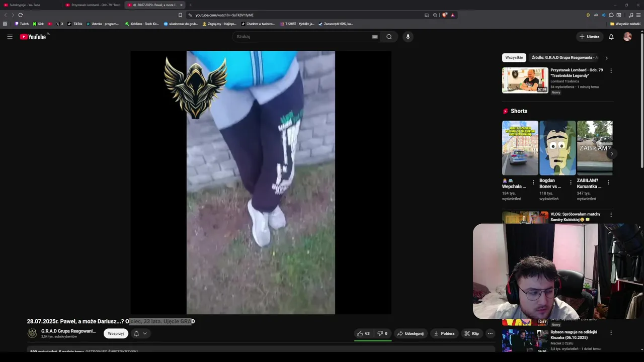Show more Shorts with next arrow
Image resolution: width=644 pixels, height=362 pixels.
[611, 154]
